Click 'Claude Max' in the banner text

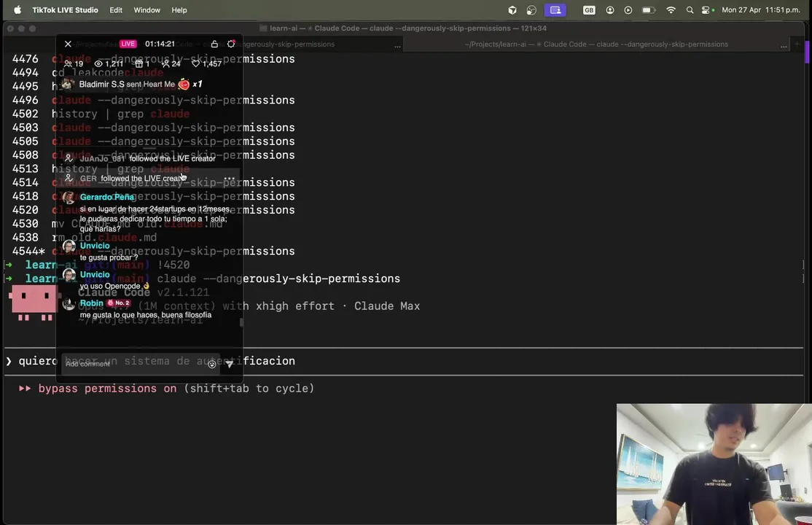point(387,306)
